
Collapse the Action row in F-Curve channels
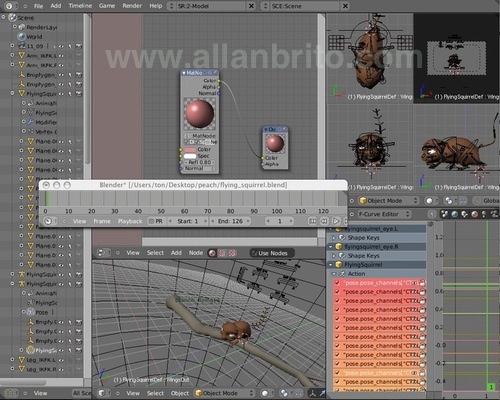coord(334,274)
